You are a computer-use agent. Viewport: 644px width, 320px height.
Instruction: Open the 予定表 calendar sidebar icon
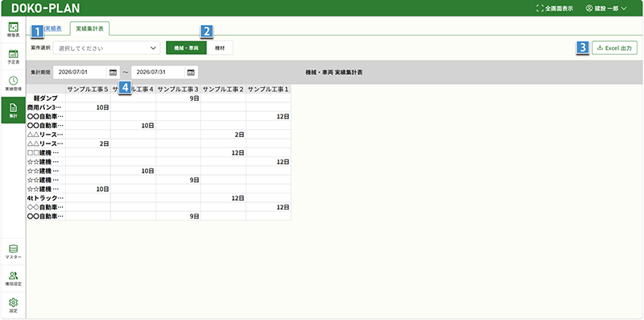pyautogui.click(x=13, y=56)
